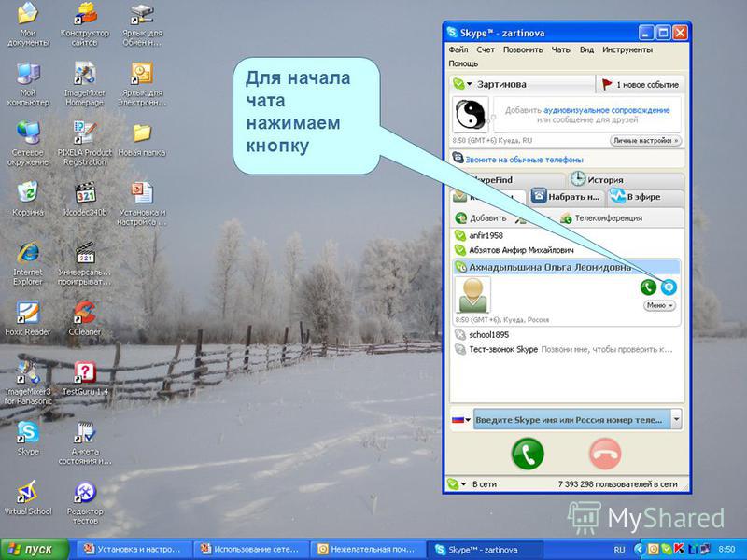Viewport: 747px width, 560px height.
Task: Select contact Ахмадыльшина Ольга Леонидовна
Action: [566, 267]
